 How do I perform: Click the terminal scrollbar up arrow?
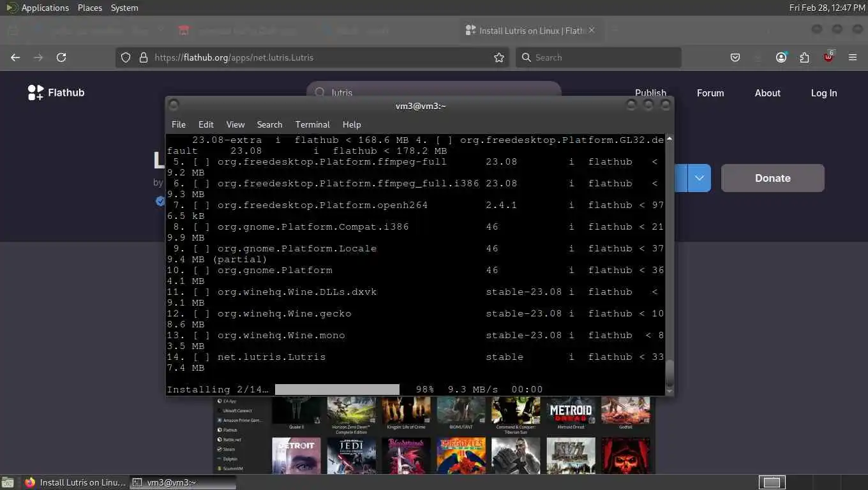[670, 138]
